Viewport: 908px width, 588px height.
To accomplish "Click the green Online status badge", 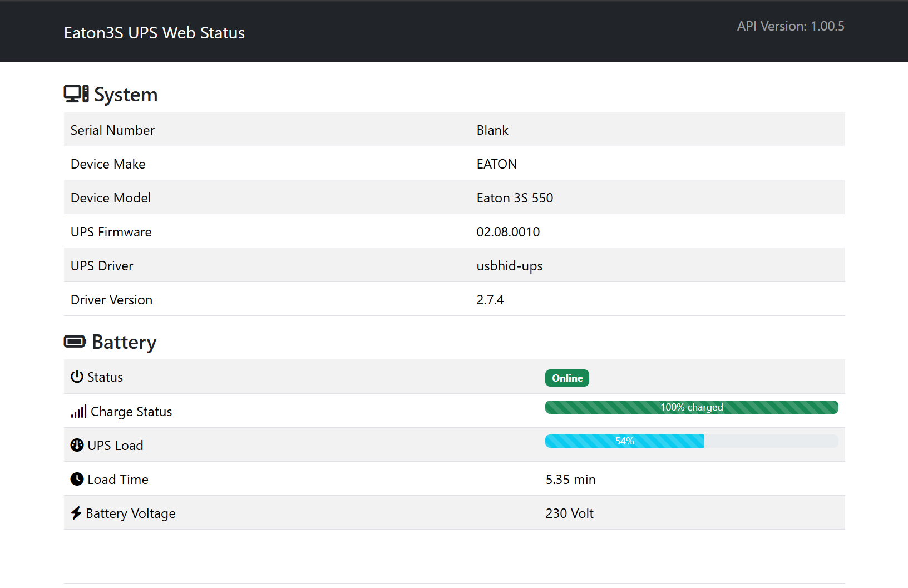I will tap(566, 378).
